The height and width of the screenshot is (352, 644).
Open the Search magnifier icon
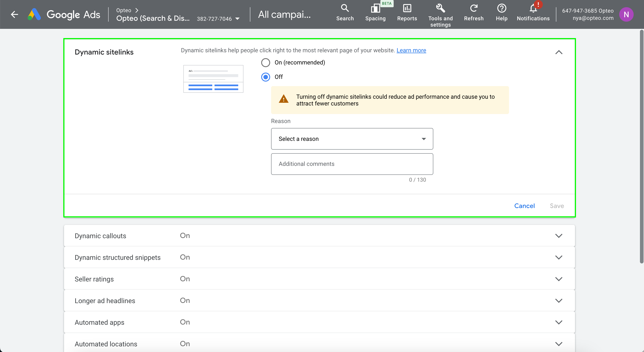point(345,9)
